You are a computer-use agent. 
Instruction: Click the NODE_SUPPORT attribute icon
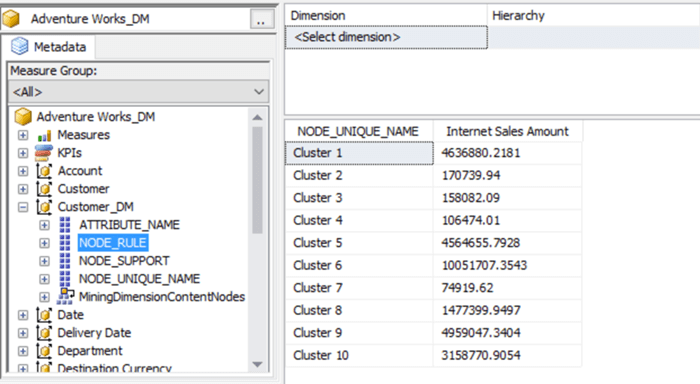point(65,260)
